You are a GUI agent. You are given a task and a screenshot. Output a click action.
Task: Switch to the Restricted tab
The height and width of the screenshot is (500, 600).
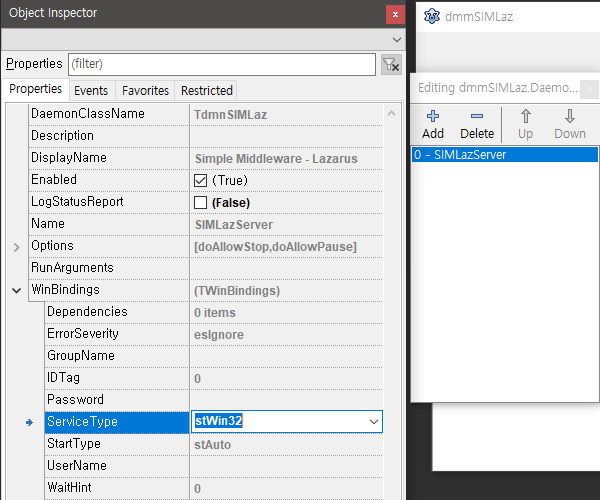tap(206, 90)
